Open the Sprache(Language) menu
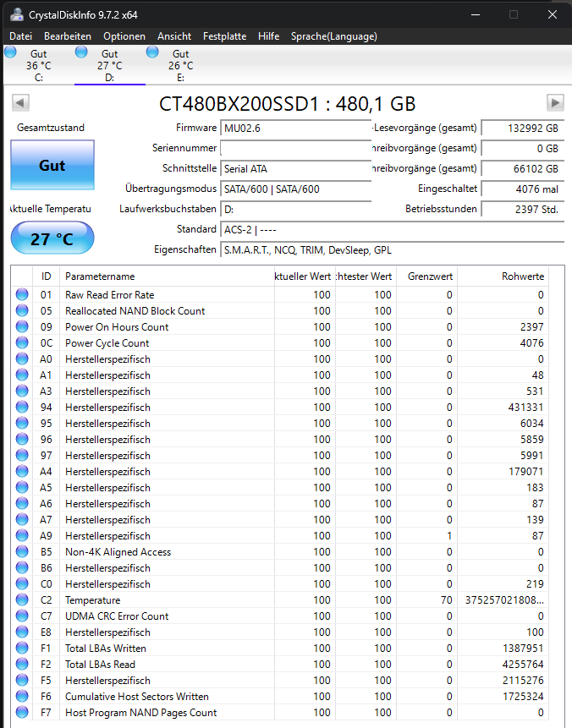 [x=333, y=36]
